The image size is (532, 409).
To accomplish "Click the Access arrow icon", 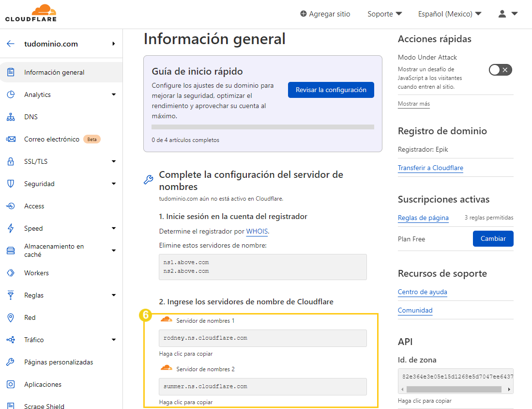I will pos(11,206).
